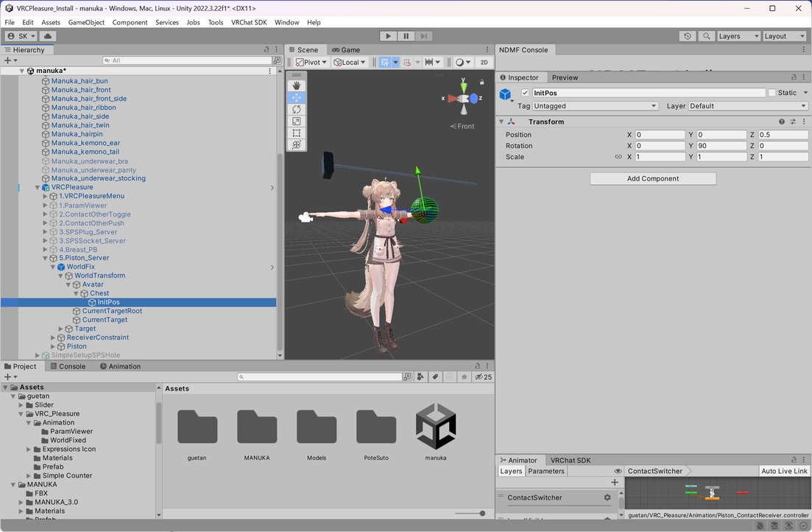Open the VRChat SDK menu

tap(249, 22)
